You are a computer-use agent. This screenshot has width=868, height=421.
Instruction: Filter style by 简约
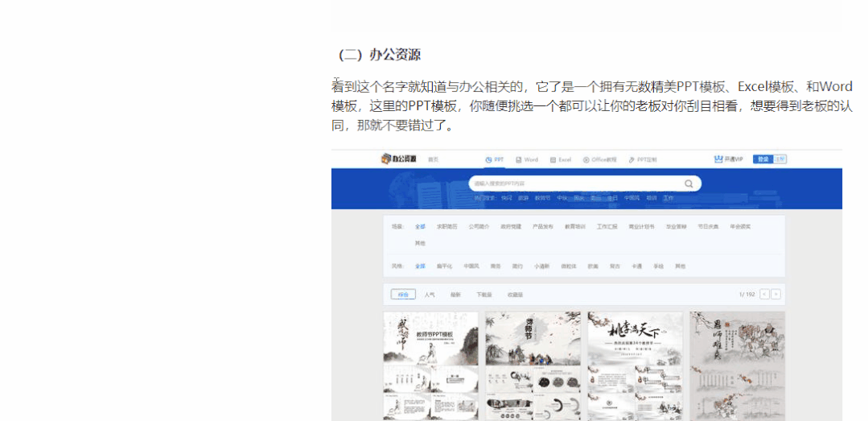[517, 266]
